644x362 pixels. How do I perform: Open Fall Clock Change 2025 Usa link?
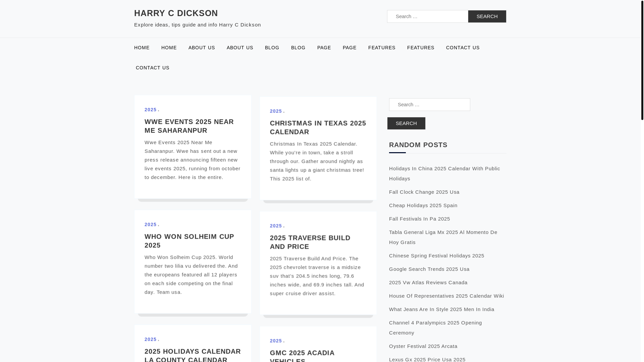pos(424,192)
